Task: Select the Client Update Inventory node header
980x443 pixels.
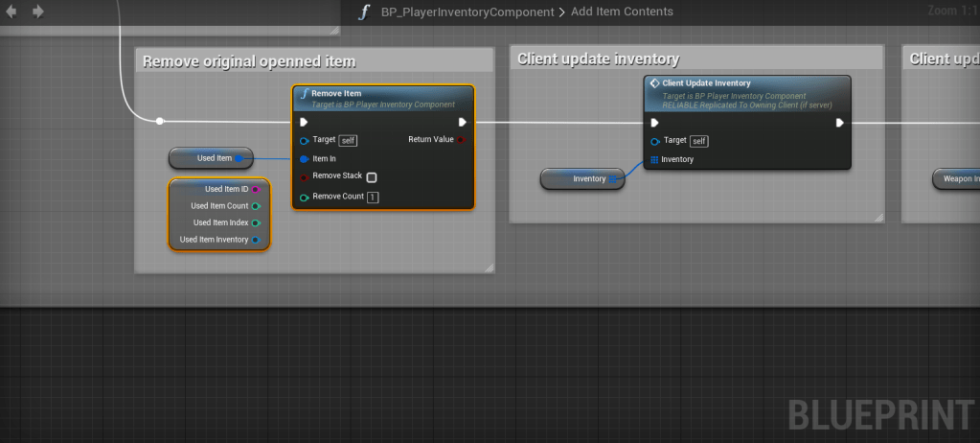Action: [706, 83]
